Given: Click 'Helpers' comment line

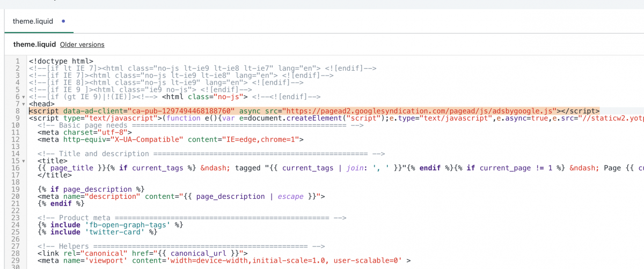Looking at the screenshot, I should [181, 246].
